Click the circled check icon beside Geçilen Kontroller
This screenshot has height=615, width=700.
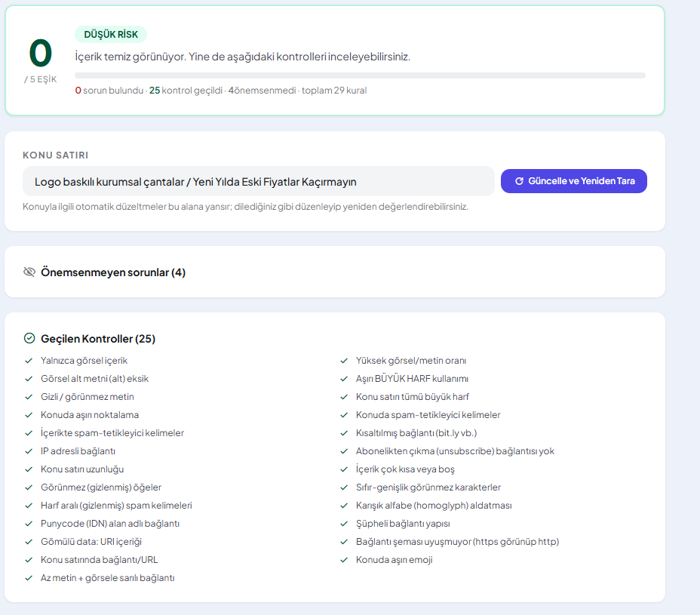(x=29, y=338)
